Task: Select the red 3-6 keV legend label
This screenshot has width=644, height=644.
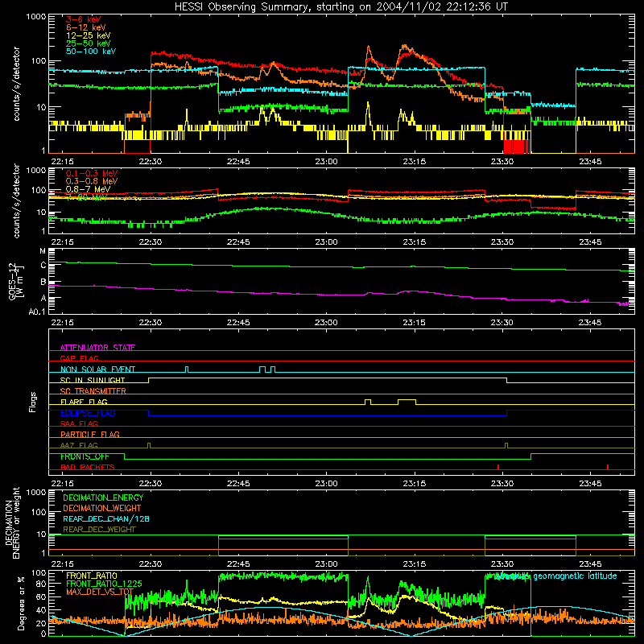Action: pos(84,19)
